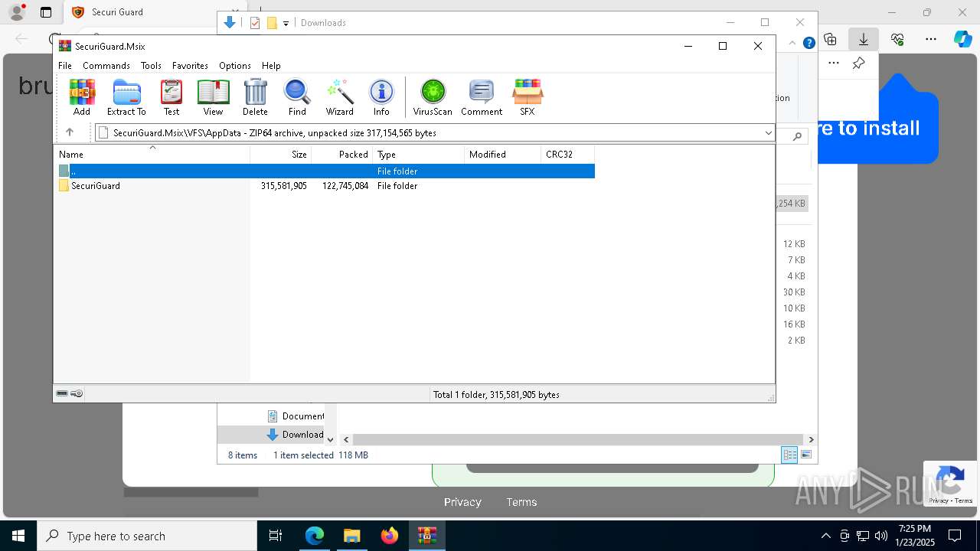Open Edge Downloads icon
Image resolution: width=980 pixels, height=551 pixels.
tap(864, 39)
